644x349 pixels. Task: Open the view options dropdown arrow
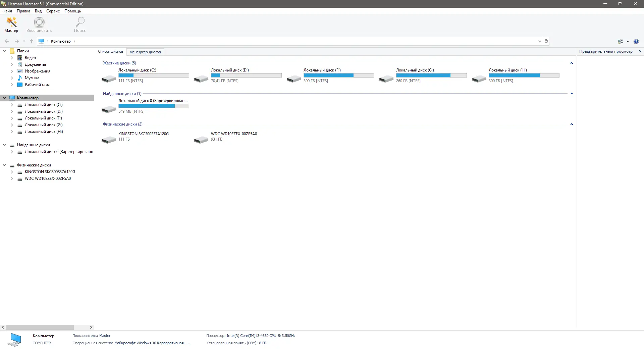628,42
